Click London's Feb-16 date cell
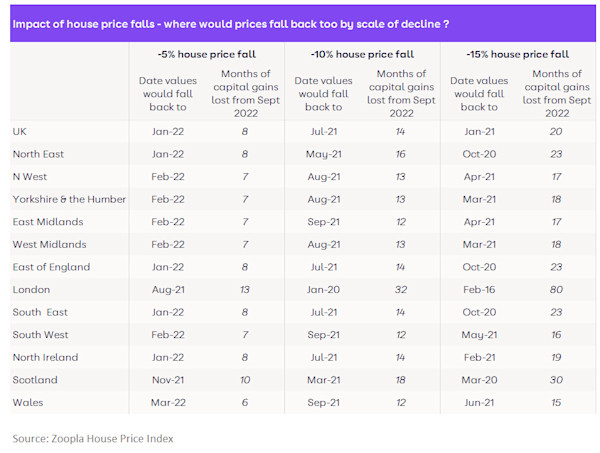Viewport: 600px width, 453px height. click(479, 290)
